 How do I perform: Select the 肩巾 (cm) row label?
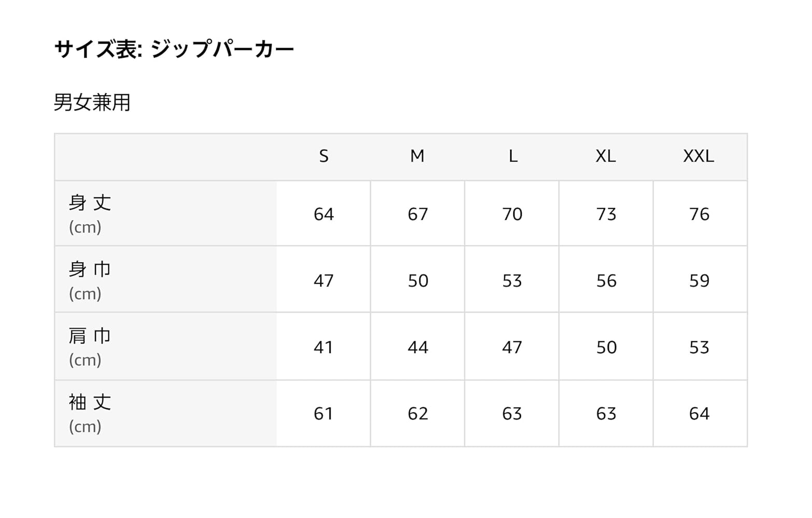(x=90, y=347)
